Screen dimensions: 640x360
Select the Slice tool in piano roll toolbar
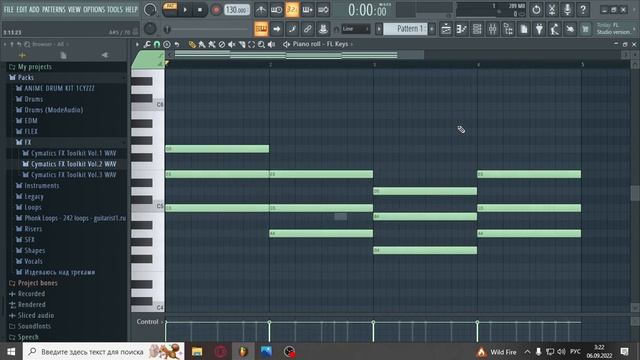242,44
